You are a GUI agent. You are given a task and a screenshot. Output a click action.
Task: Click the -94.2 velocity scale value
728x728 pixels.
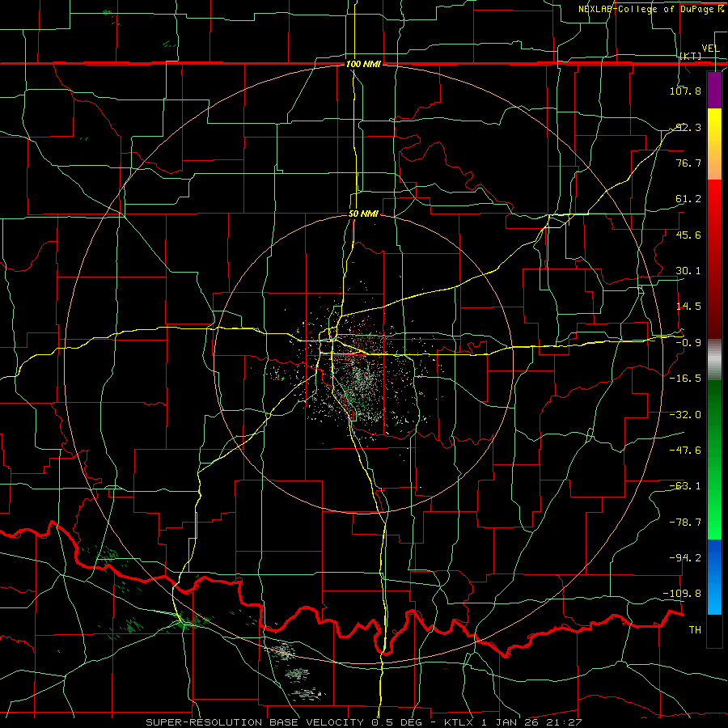(x=685, y=558)
